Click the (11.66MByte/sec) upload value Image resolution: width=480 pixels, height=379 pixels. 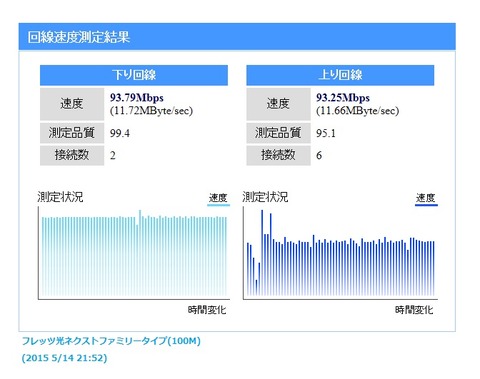point(357,111)
